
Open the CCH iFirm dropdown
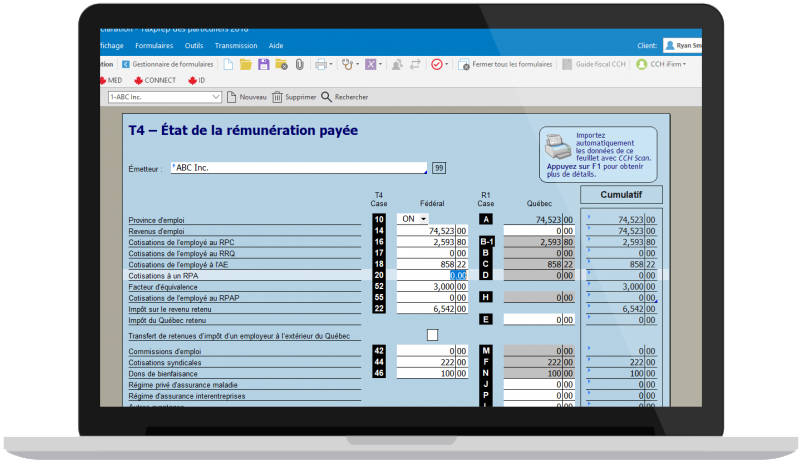(666, 64)
